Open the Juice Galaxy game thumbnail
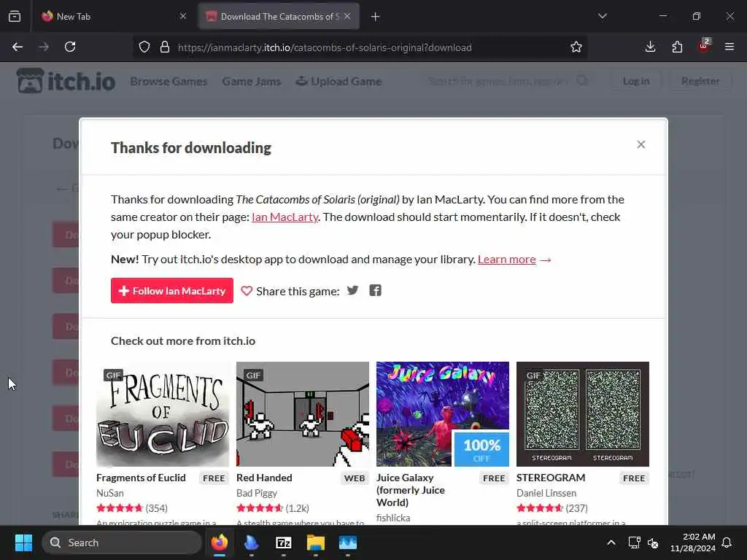747x560 pixels. tap(443, 414)
